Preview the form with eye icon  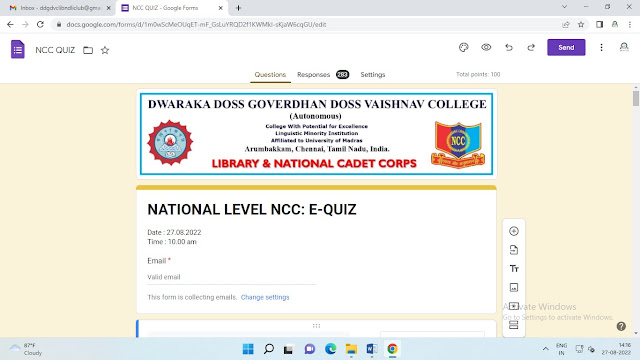tap(486, 47)
